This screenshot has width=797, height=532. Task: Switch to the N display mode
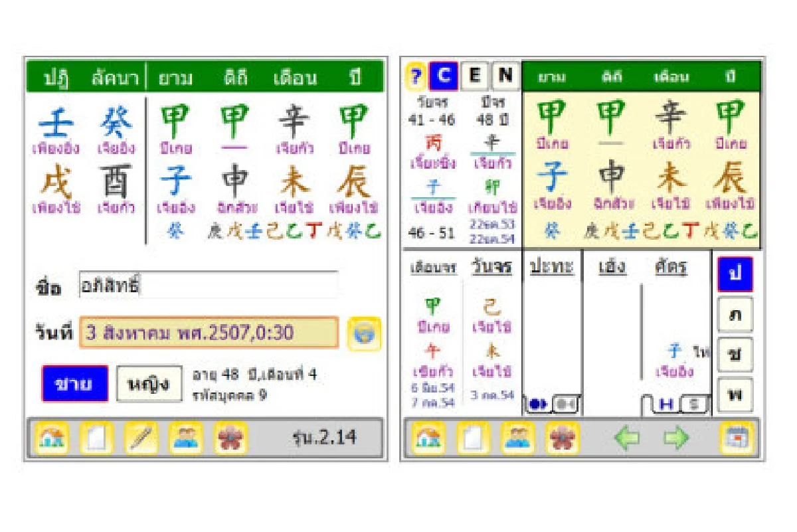pos(505,76)
